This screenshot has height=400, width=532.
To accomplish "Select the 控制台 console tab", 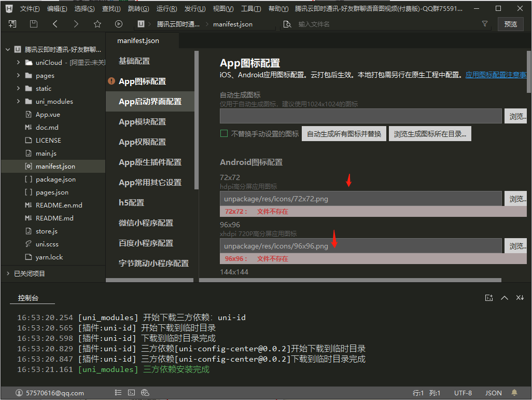I will click(x=28, y=298).
